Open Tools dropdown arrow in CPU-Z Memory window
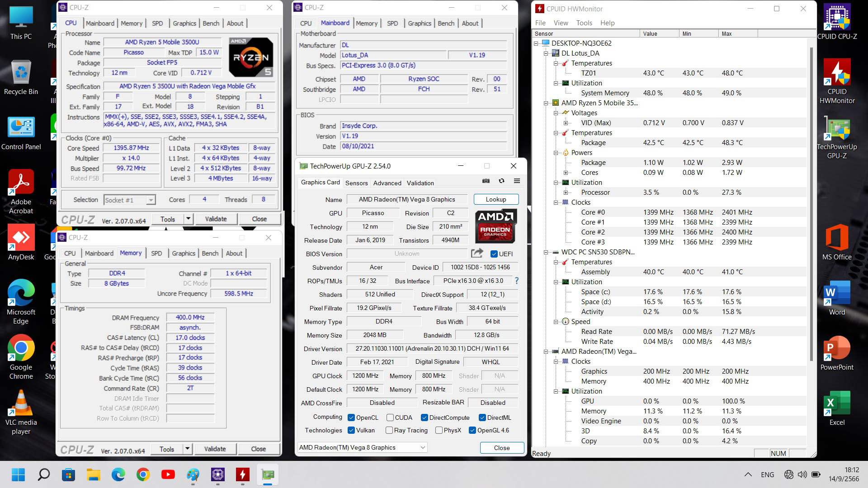 [x=188, y=449]
